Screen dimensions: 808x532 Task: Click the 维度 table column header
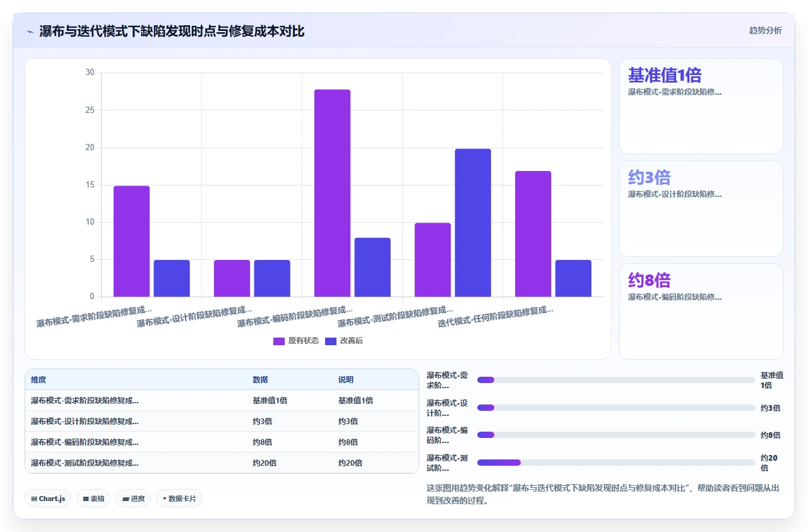click(39, 380)
